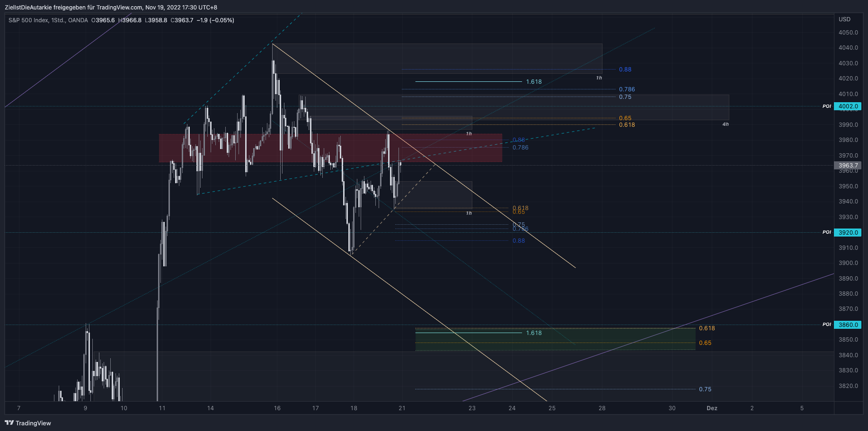Click the 4030.0 price axis label
This screenshot has height=431, width=868.
pyautogui.click(x=848, y=63)
